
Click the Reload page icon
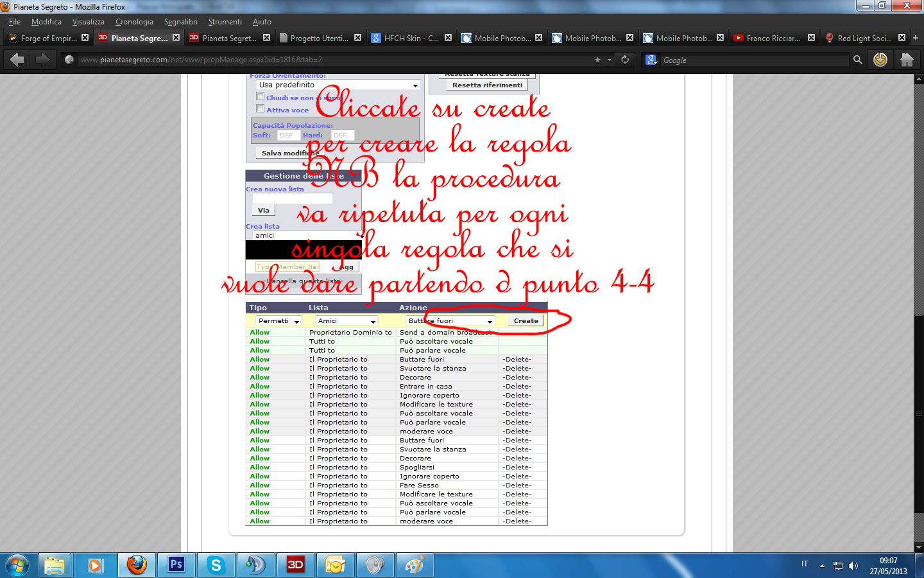tap(625, 60)
